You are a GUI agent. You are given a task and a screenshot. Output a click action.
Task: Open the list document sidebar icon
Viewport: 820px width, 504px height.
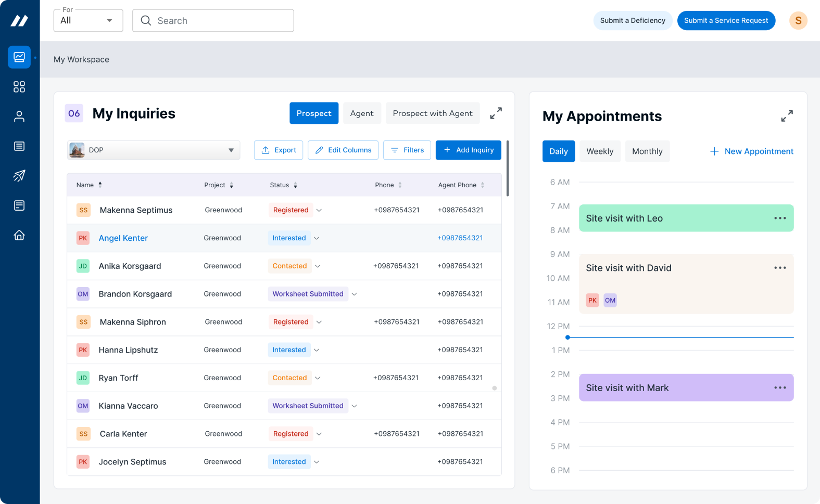[x=19, y=146]
